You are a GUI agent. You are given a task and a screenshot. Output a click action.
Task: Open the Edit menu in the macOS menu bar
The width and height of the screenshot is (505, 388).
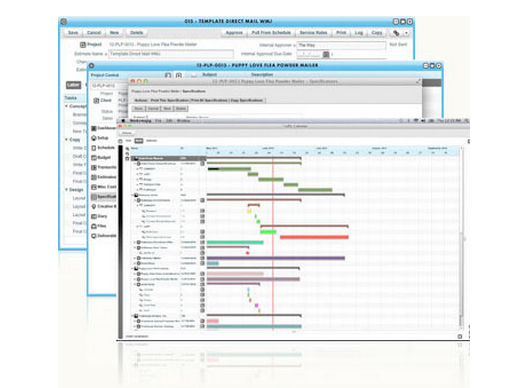[169, 121]
